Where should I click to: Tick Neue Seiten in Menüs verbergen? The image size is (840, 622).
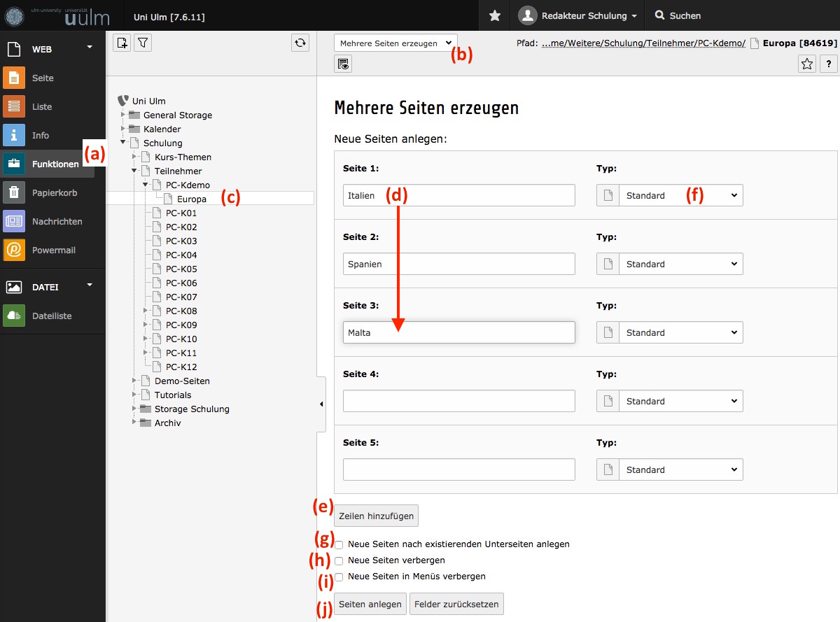tap(339, 577)
